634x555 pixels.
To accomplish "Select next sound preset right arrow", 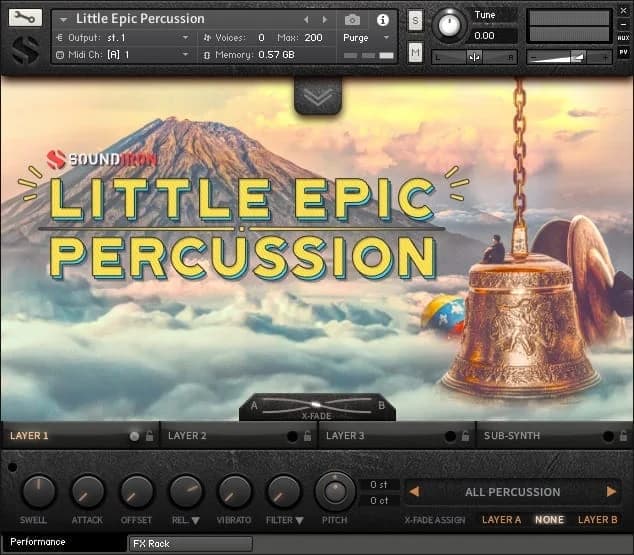I will tap(611, 492).
